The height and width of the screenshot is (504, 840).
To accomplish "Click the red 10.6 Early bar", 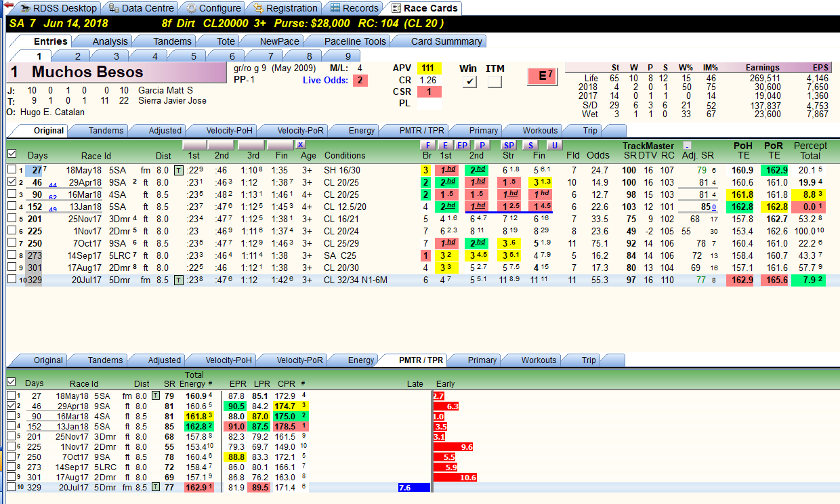I will pyautogui.click(x=456, y=478).
